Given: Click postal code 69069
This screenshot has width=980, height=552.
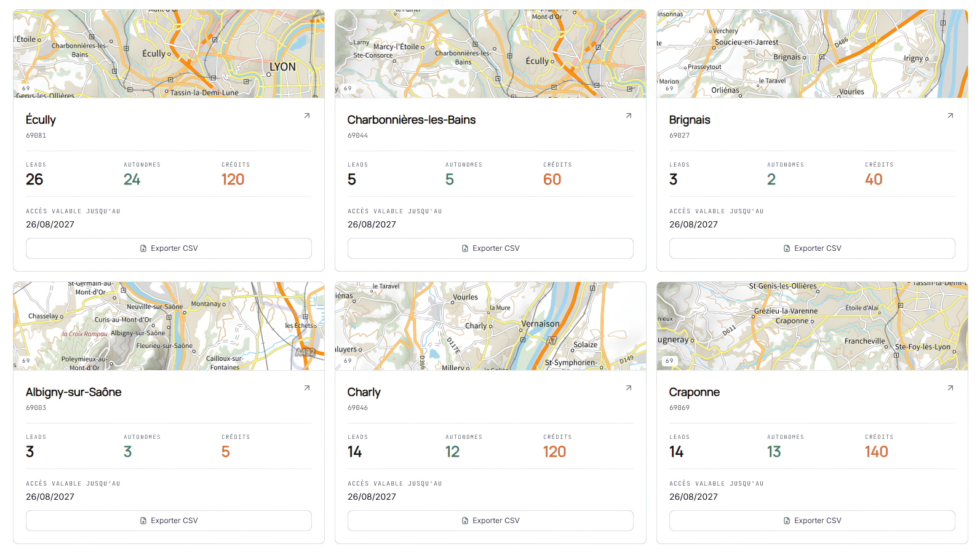Looking at the screenshot, I should pos(680,408).
